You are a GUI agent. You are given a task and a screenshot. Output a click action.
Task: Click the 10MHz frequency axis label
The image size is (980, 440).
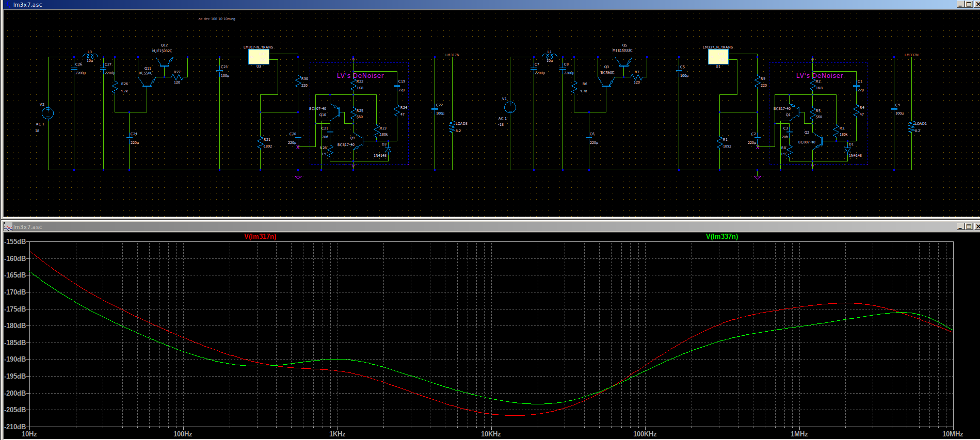coord(953,434)
